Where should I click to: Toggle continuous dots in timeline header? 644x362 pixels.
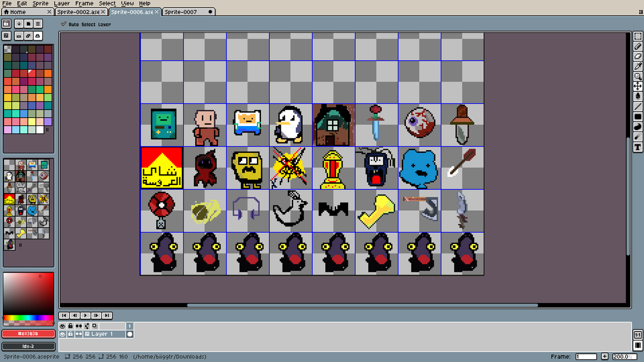tap(79, 326)
